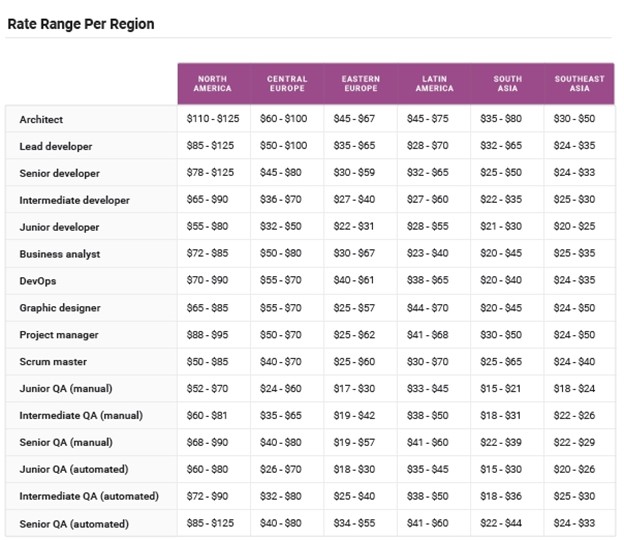Click the DevOps row label

(38, 281)
